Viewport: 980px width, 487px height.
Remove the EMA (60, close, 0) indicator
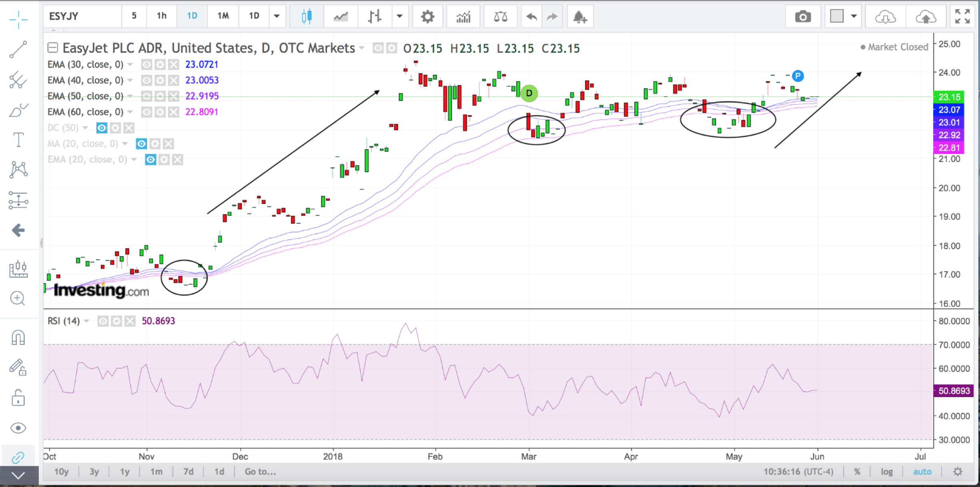[173, 112]
